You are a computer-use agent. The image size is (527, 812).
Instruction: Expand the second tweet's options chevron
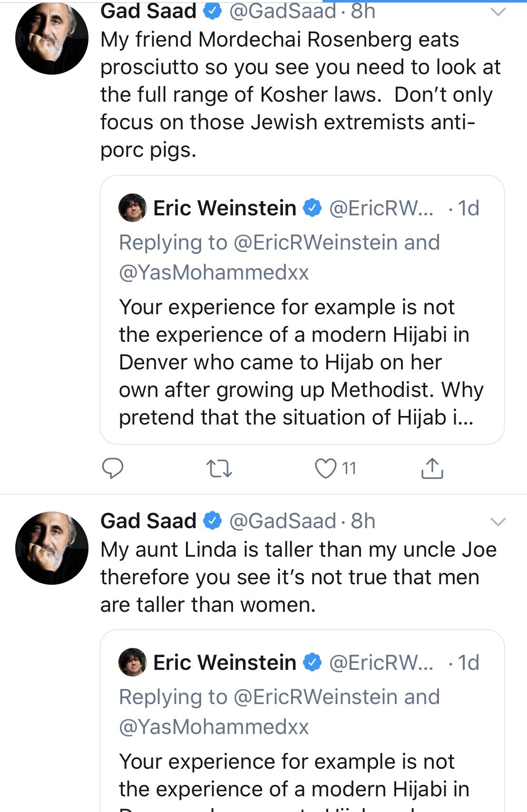click(x=498, y=522)
